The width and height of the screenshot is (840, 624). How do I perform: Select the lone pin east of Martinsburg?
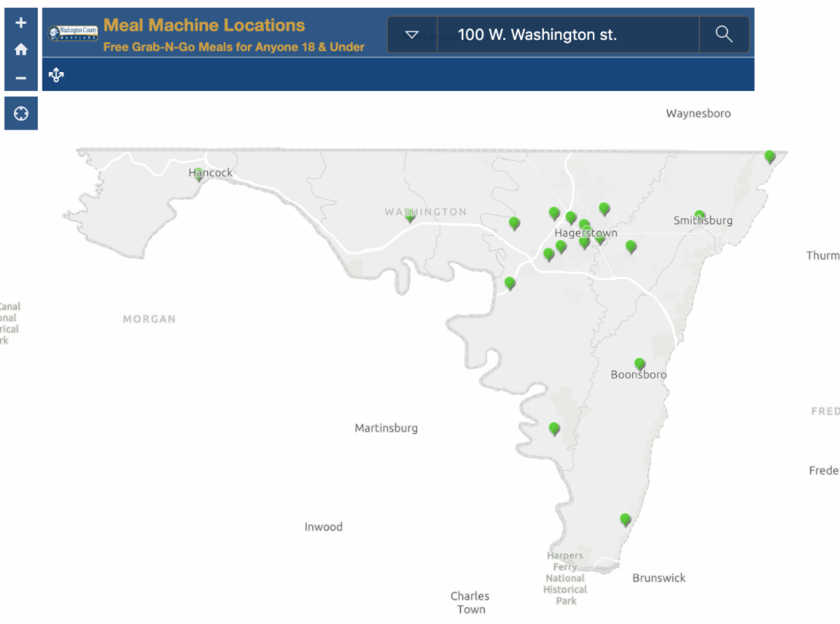coord(554,428)
